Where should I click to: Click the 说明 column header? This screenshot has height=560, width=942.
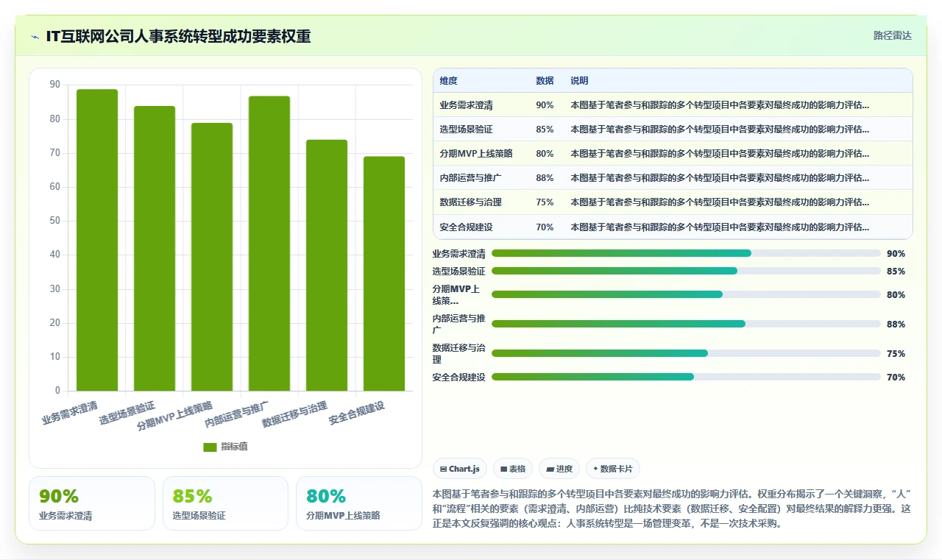579,81
